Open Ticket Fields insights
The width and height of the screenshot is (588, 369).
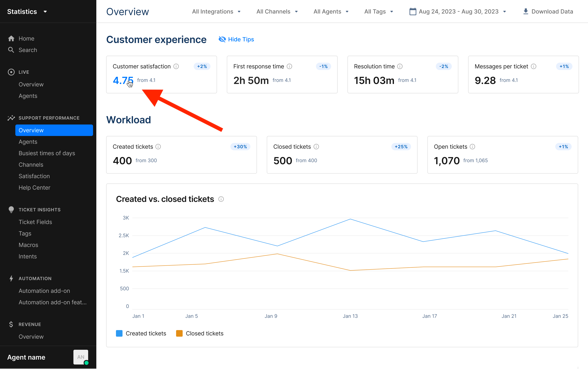click(x=35, y=222)
